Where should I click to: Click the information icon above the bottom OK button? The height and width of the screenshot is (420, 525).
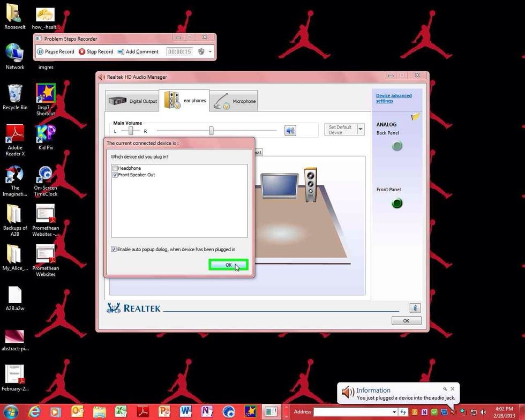click(415, 307)
